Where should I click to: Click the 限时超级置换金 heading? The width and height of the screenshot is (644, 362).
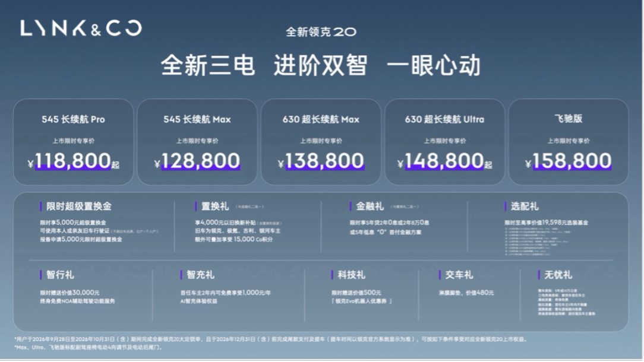[x=79, y=207]
